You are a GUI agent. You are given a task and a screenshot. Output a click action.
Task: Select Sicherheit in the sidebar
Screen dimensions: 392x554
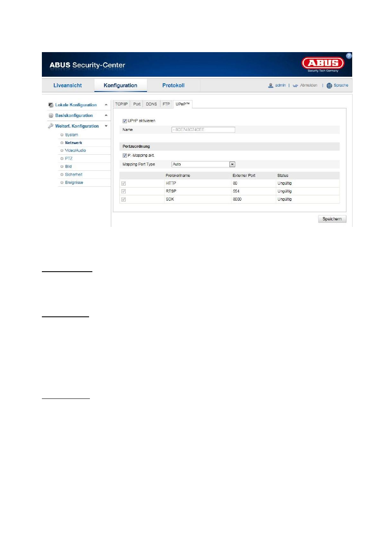pyautogui.click(x=73, y=174)
